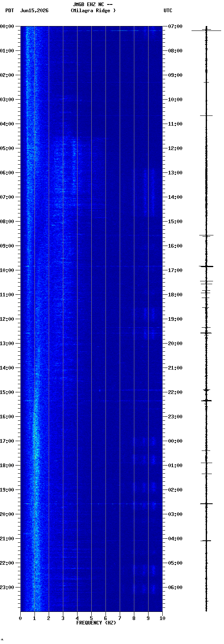Select the PDT axis '02:00' label
224x644 pixels.
(x=7, y=75)
